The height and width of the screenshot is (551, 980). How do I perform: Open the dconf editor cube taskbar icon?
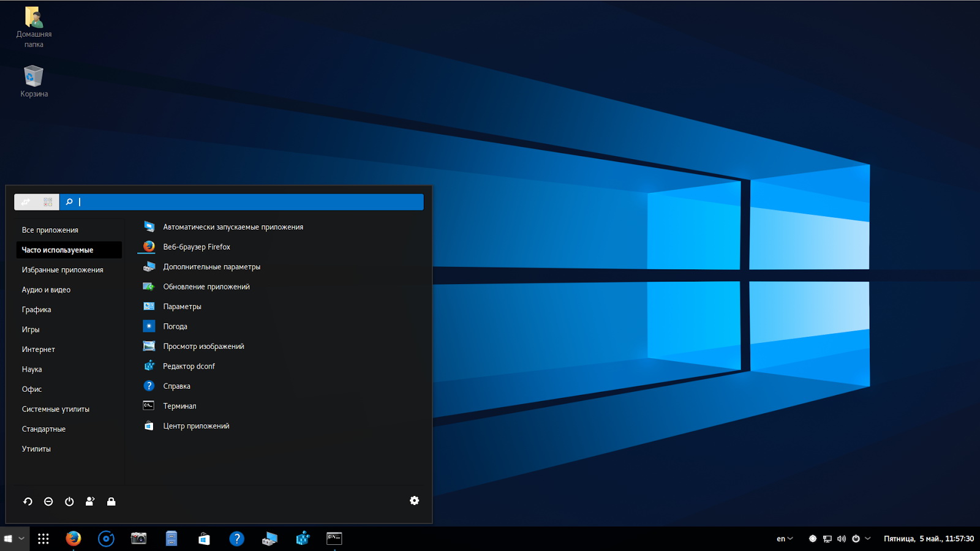click(x=303, y=539)
